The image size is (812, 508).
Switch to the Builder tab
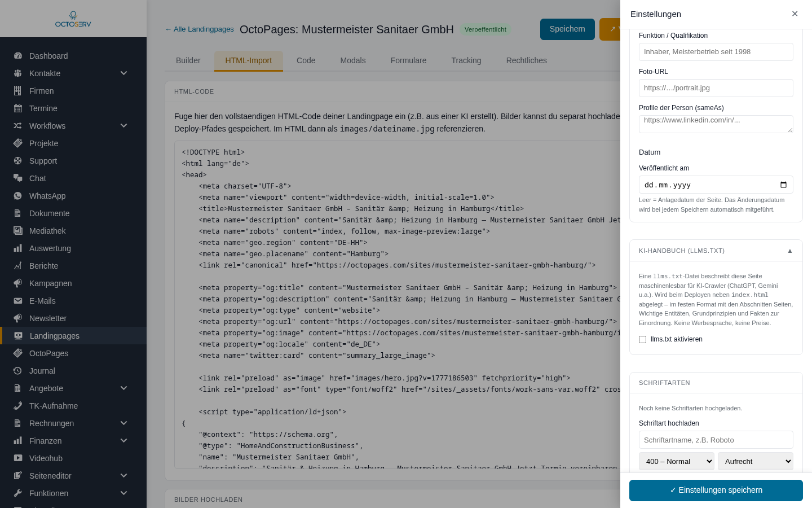click(x=188, y=60)
